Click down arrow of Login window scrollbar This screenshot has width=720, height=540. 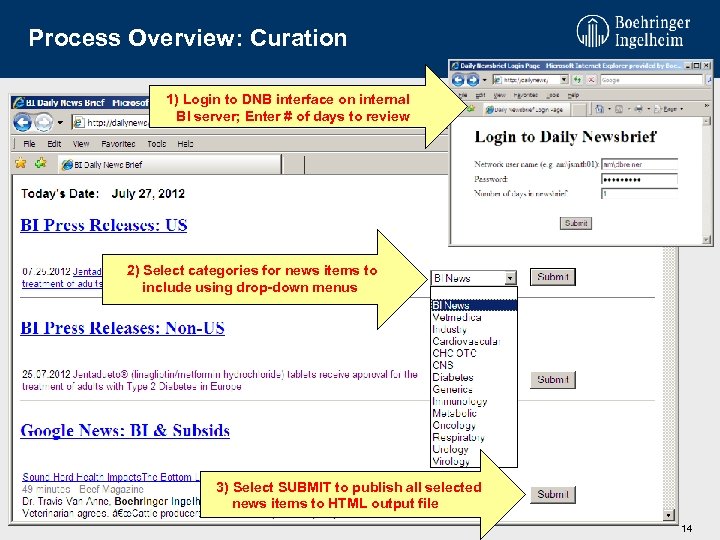click(706, 240)
